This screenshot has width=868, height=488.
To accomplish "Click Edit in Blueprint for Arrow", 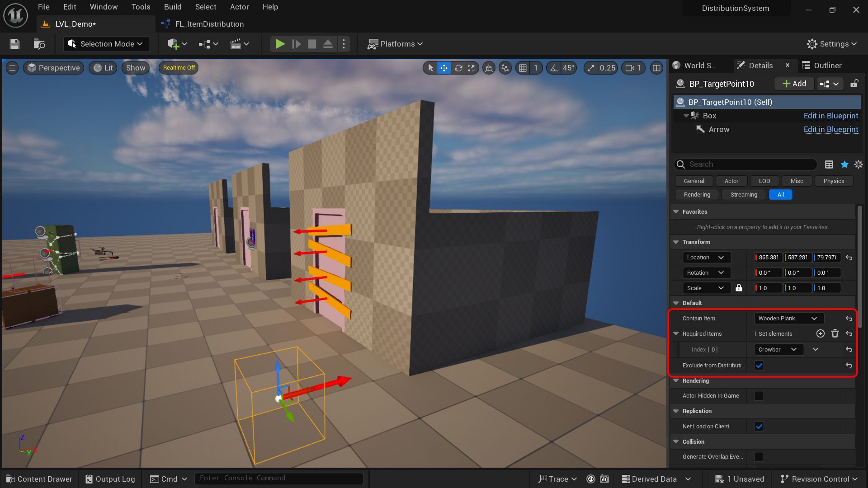I will 831,129.
